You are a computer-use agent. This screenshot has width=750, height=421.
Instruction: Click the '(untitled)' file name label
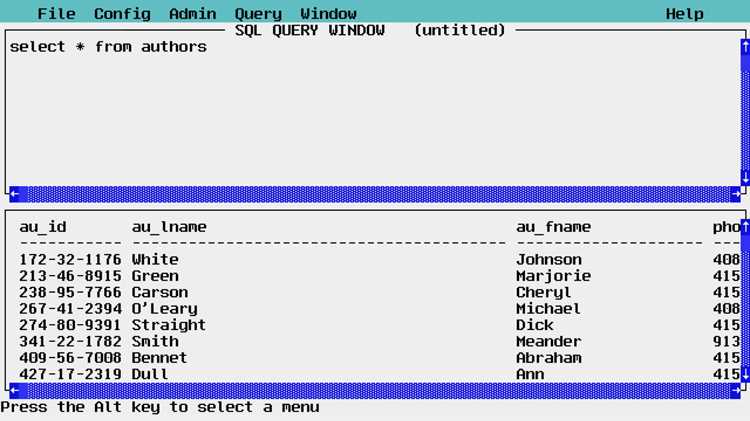460,30
